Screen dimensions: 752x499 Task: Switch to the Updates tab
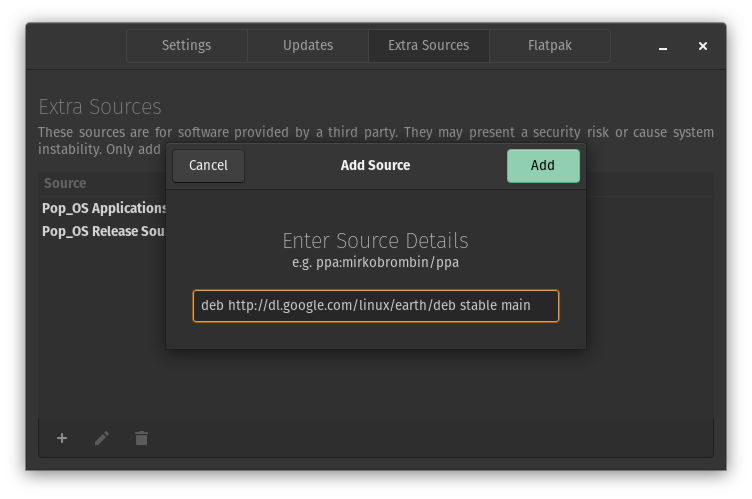pyautogui.click(x=308, y=46)
